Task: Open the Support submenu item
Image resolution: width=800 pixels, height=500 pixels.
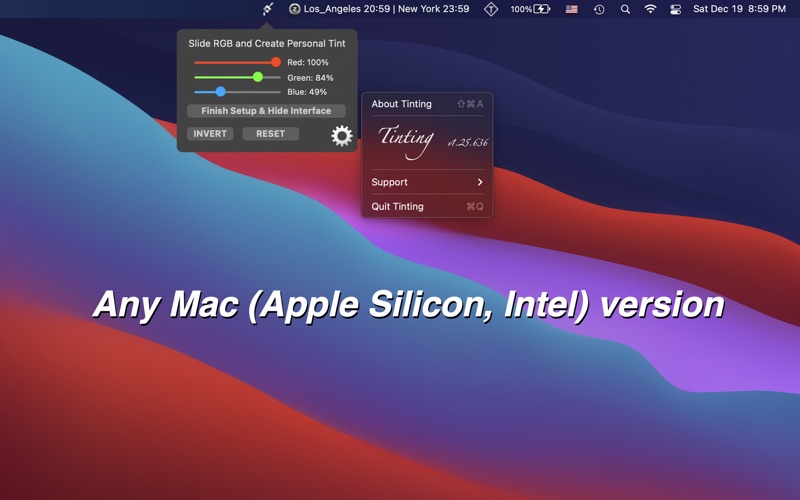Action: click(427, 182)
